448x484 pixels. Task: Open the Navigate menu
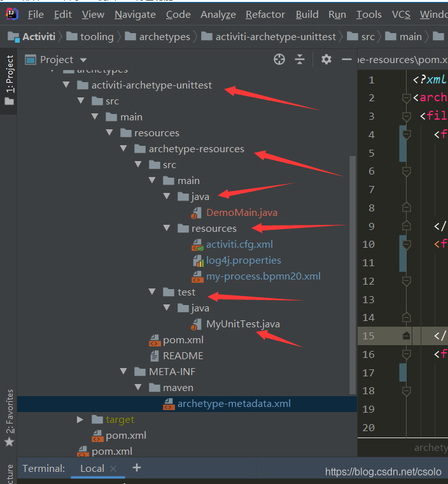point(135,15)
